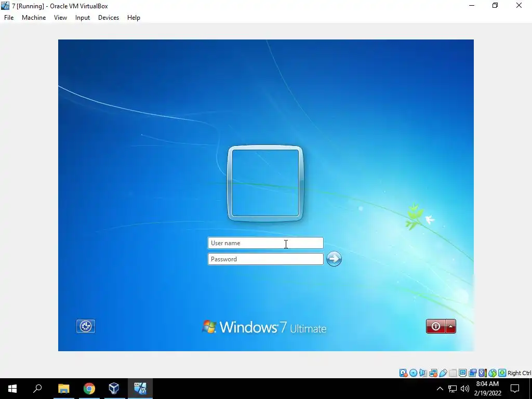Click the optical drive status icon
532x399 pixels.
tap(413, 373)
